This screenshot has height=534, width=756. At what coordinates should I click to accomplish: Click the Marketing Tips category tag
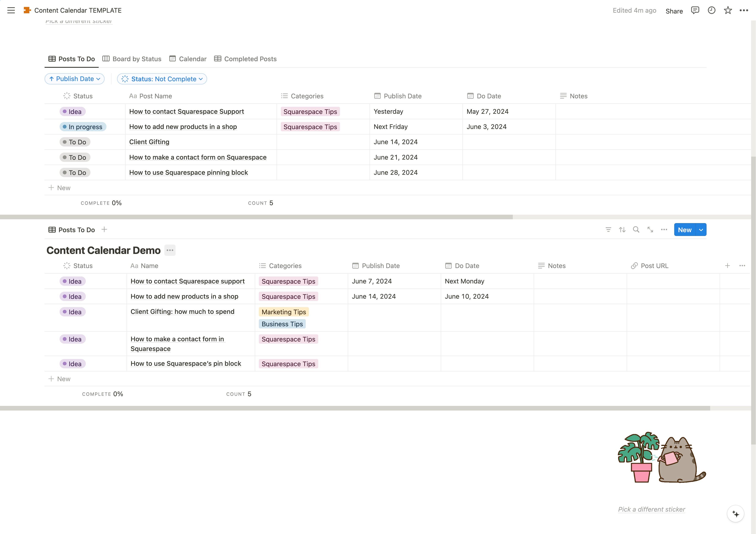(284, 312)
